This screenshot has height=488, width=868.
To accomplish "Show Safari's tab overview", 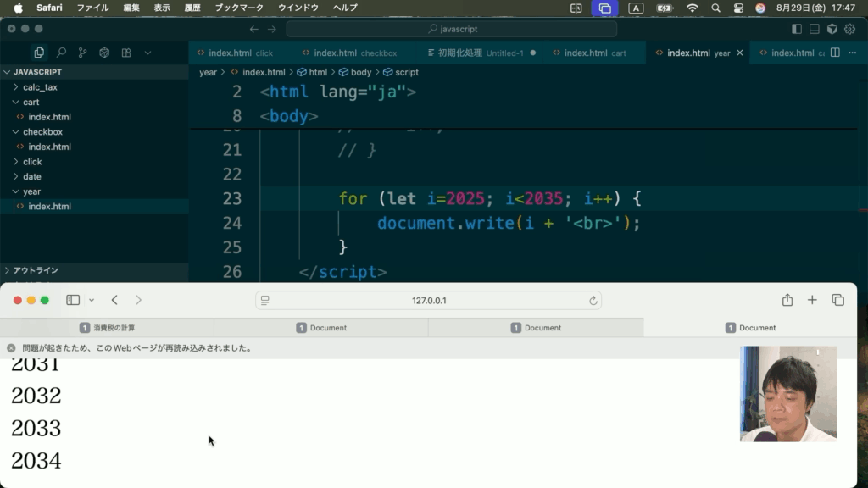I will coord(837,300).
